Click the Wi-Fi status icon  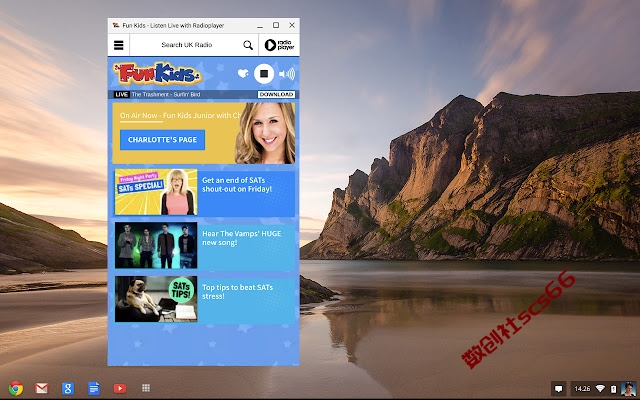coord(600,389)
